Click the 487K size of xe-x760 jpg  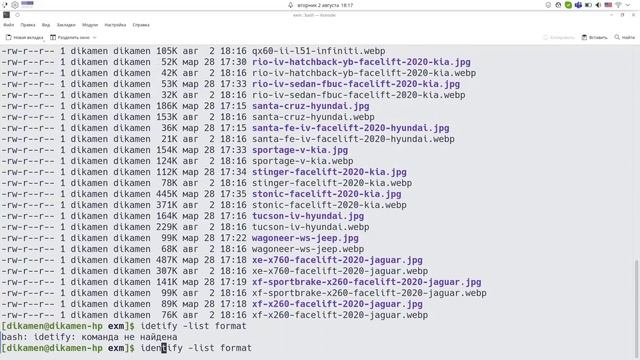(x=167, y=260)
